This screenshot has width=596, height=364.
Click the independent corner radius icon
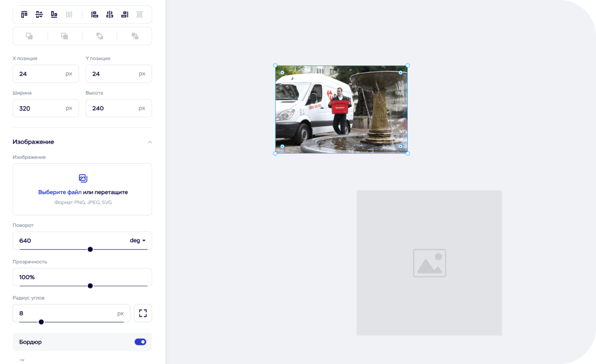tap(143, 313)
